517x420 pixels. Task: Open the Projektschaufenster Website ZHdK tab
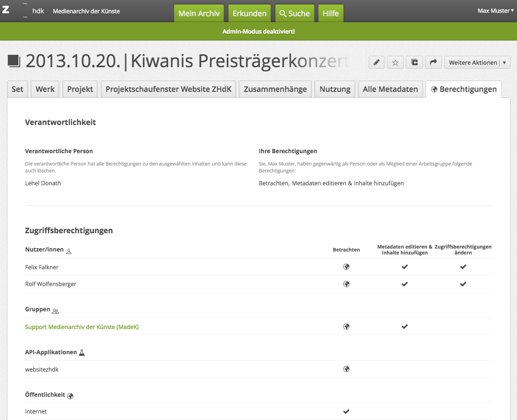(169, 89)
